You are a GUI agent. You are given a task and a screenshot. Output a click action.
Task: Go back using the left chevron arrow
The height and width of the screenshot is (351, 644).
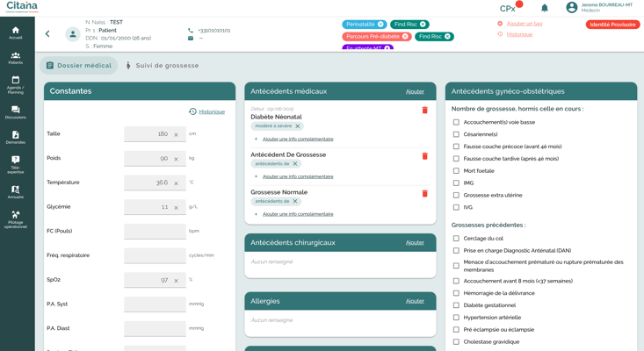click(x=47, y=33)
